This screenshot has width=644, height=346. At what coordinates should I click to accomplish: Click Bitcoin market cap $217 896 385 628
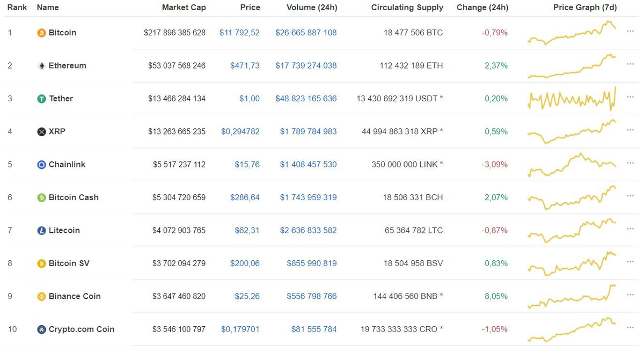(174, 33)
